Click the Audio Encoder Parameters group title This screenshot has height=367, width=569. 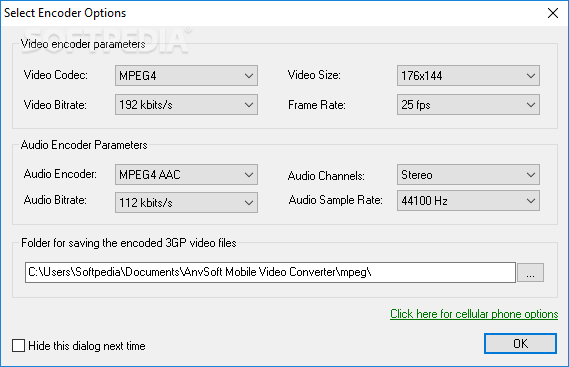84,145
